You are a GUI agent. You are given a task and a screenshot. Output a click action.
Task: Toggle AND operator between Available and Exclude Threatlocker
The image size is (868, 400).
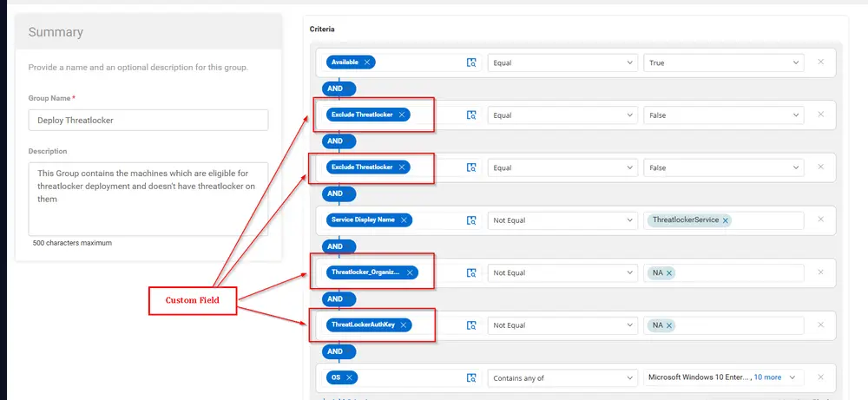(x=339, y=89)
